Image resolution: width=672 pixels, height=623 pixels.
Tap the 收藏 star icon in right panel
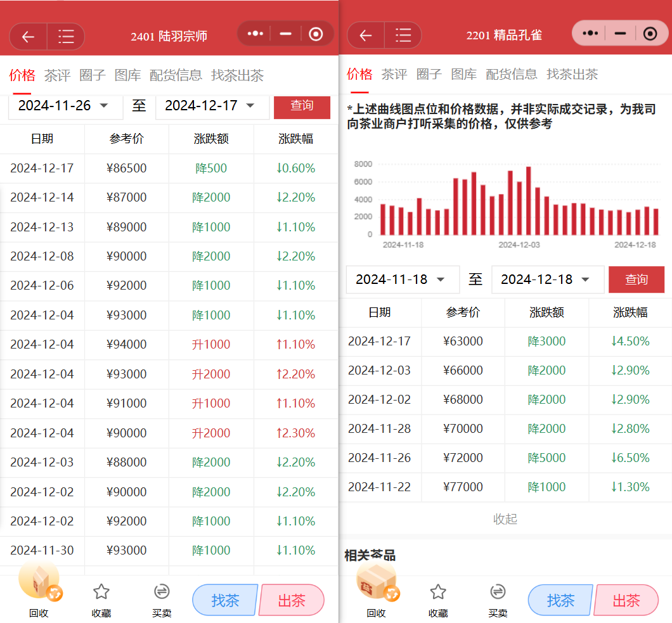click(438, 592)
